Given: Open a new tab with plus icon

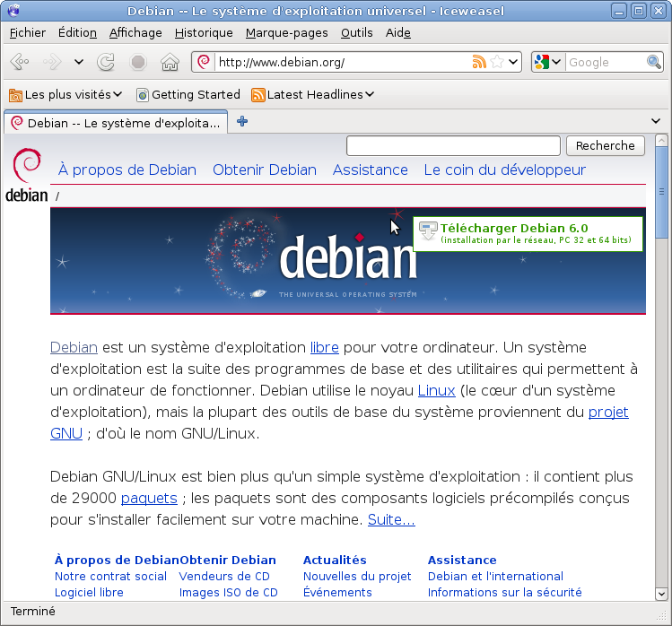Looking at the screenshot, I should click(x=242, y=121).
